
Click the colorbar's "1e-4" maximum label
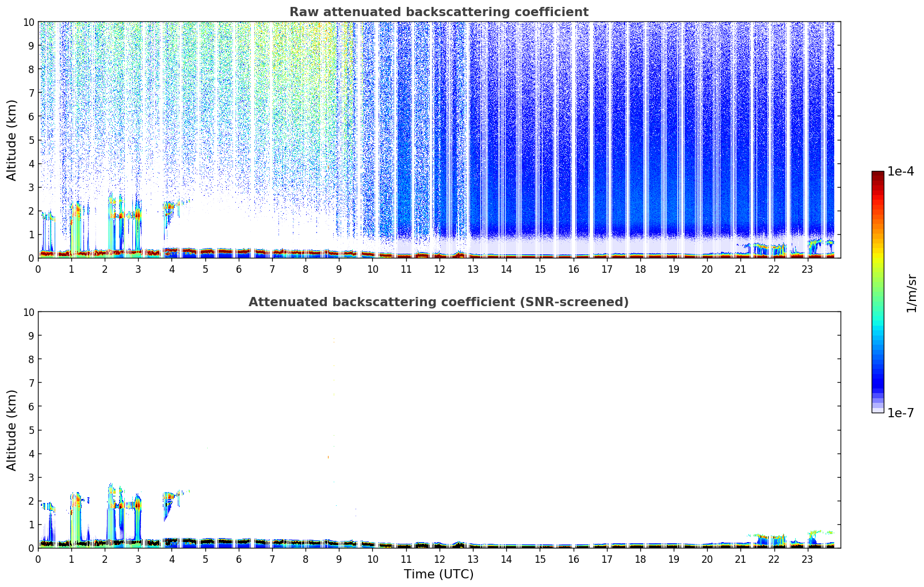[x=900, y=171]
